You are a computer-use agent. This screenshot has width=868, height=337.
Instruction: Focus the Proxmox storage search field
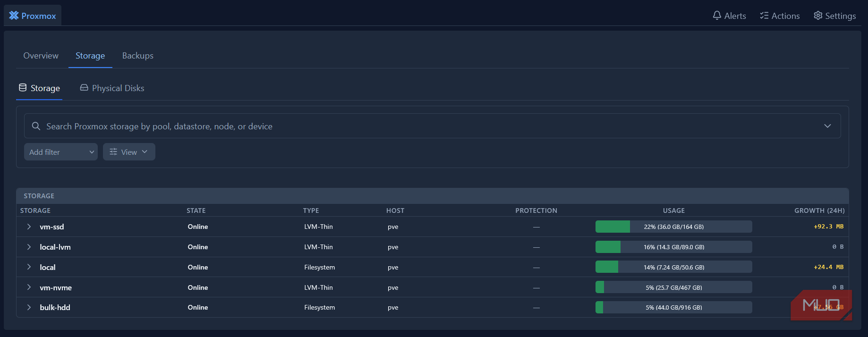pos(432,126)
